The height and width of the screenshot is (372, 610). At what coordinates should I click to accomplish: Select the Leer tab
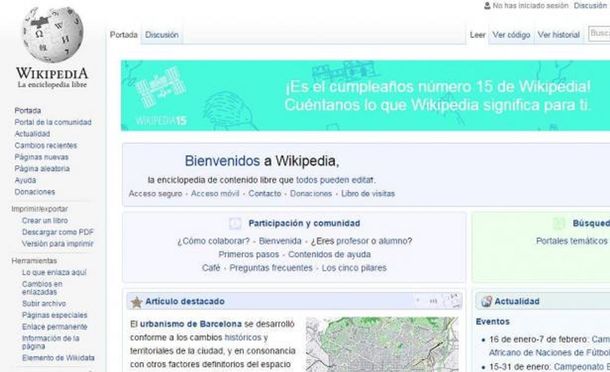477,35
